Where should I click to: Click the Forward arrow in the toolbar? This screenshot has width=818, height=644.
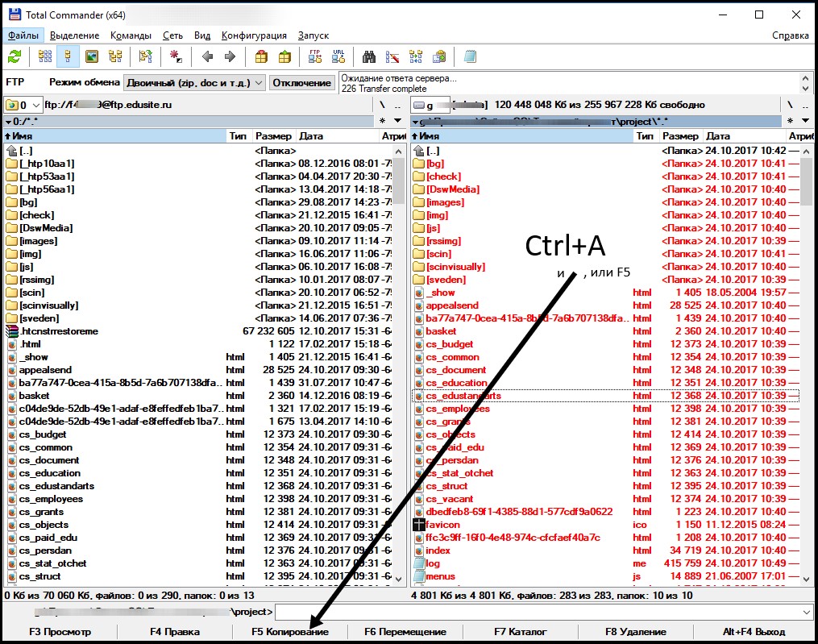pos(230,56)
